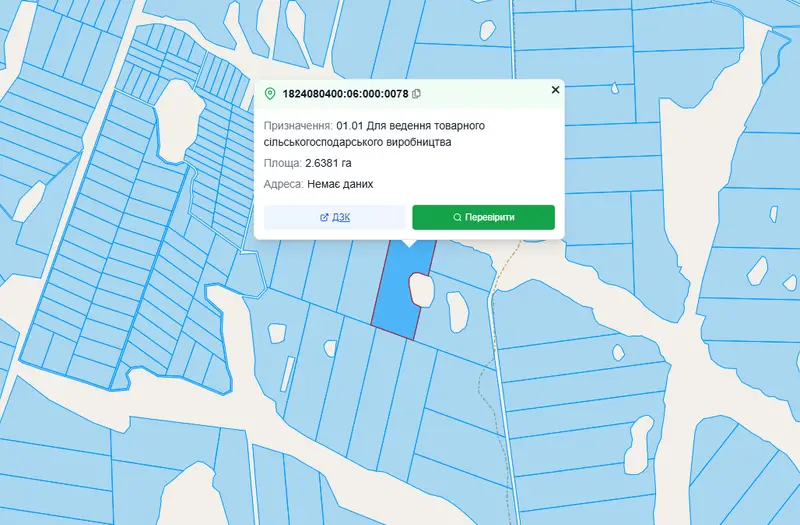Click the green Перевірити button

tap(483, 217)
